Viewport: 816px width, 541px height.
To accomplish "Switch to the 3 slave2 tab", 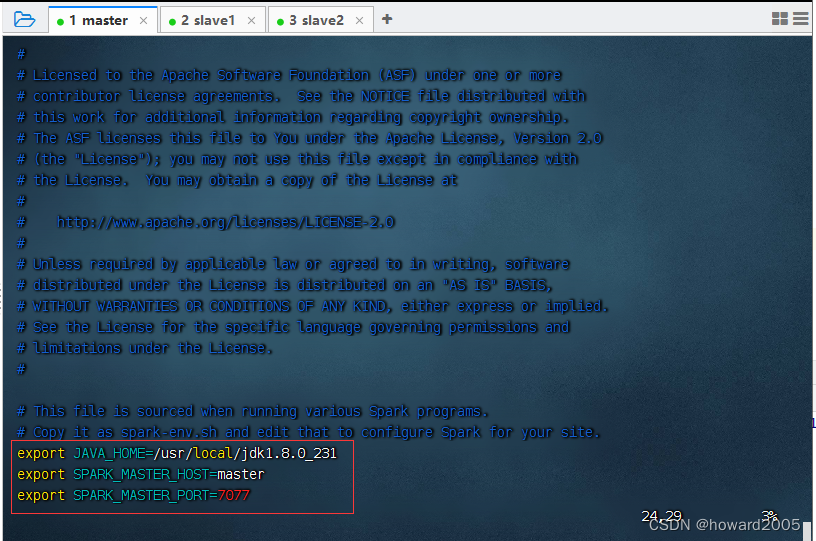I will click(321, 20).
